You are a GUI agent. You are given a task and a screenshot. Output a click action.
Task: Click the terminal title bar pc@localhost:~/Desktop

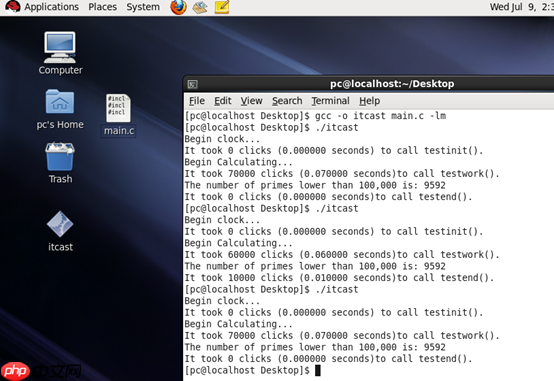(x=392, y=84)
